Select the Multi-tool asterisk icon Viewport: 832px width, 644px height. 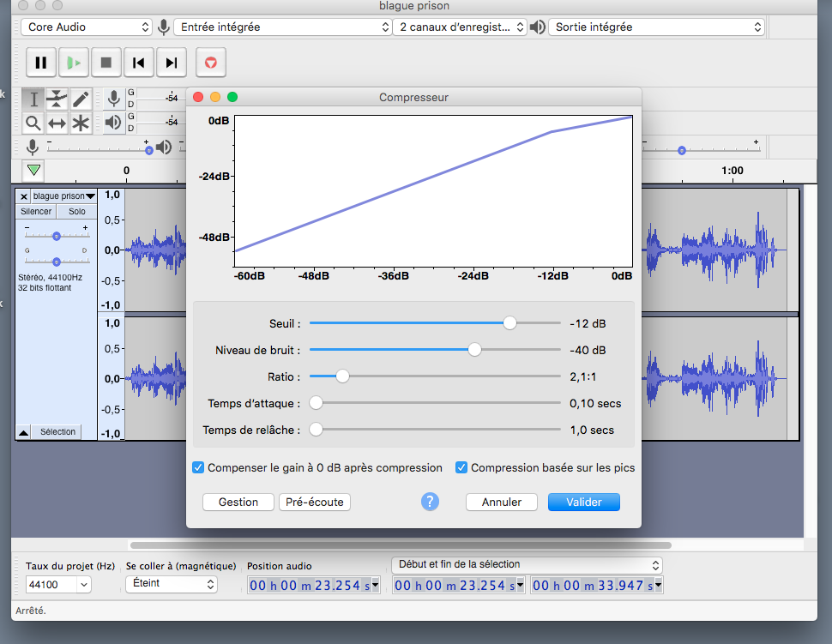point(81,123)
